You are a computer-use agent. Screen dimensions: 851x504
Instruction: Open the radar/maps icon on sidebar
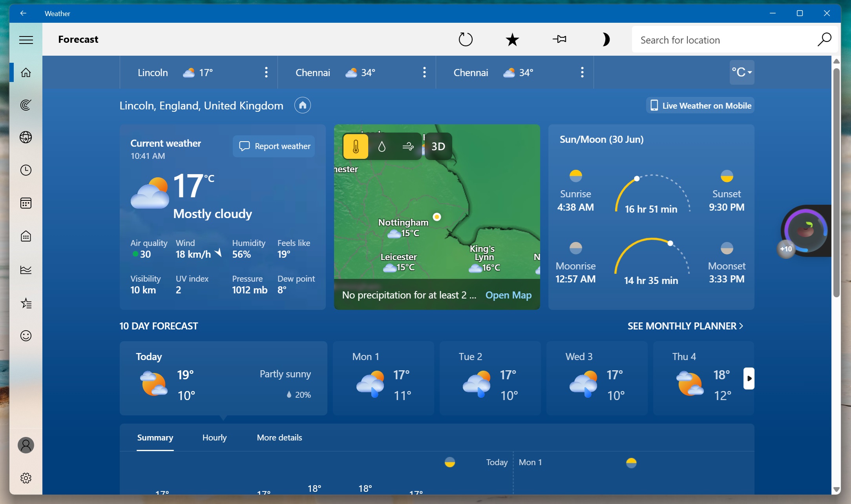pos(26,104)
